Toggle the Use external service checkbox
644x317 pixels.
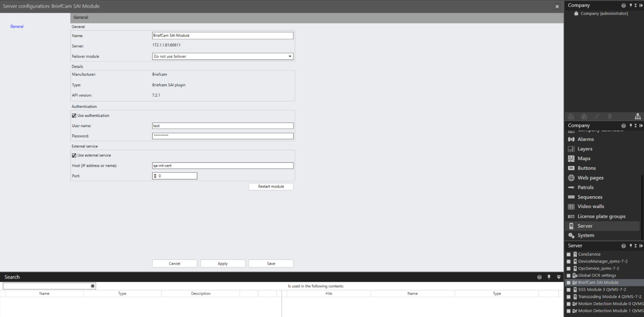coord(74,156)
